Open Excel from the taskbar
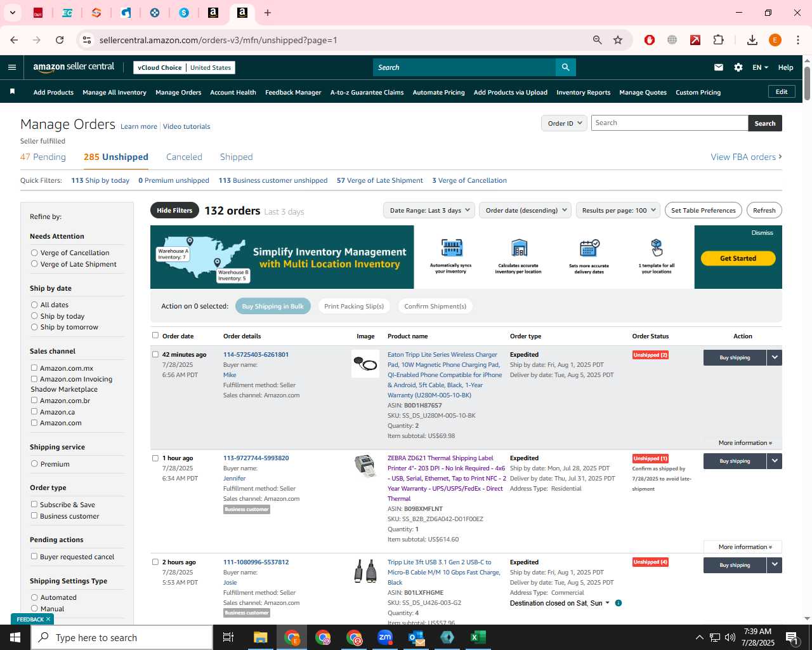The width and height of the screenshot is (812, 650). click(478, 637)
